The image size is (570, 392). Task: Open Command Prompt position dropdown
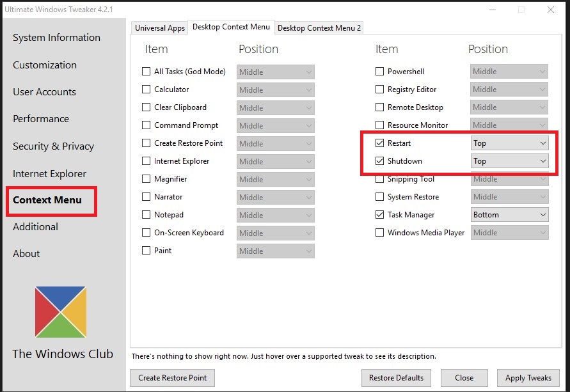[x=276, y=126]
